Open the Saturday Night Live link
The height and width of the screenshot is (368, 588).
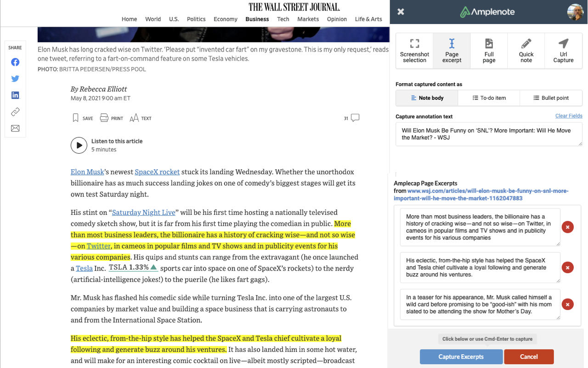tap(144, 212)
